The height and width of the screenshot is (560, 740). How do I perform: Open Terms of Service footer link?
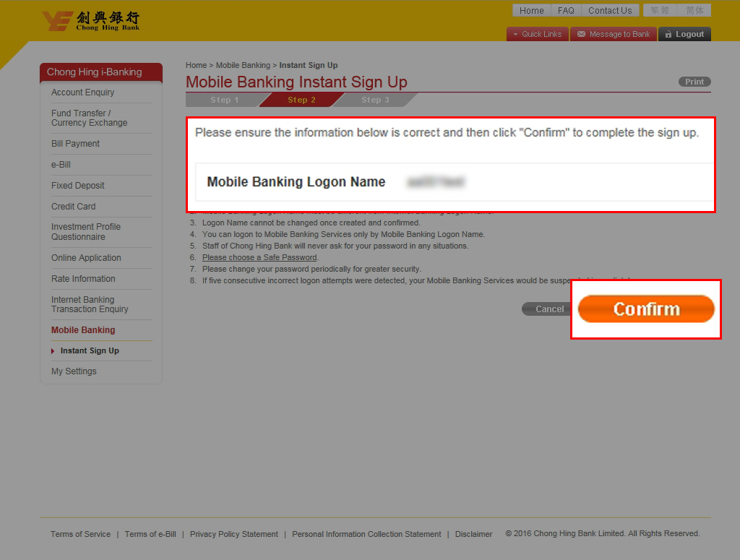click(81, 534)
